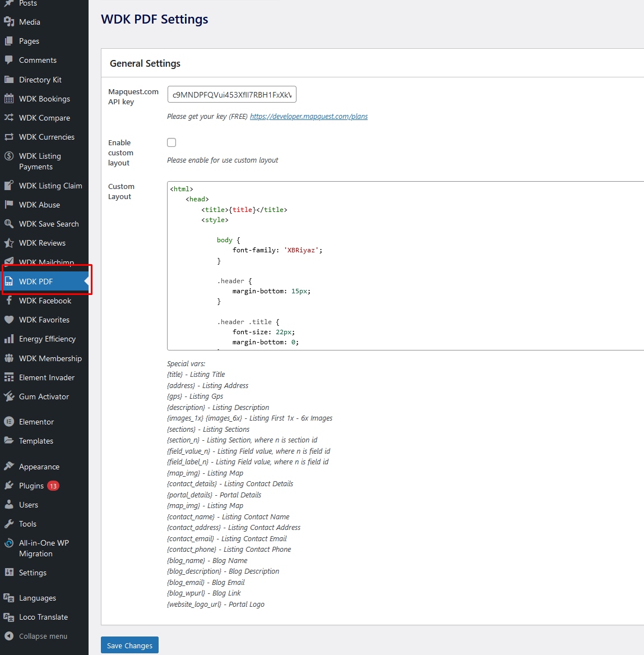The width and height of the screenshot is (644, 655).
Task: Click the WDK Reviews star icon
Action: click(9, 243)
